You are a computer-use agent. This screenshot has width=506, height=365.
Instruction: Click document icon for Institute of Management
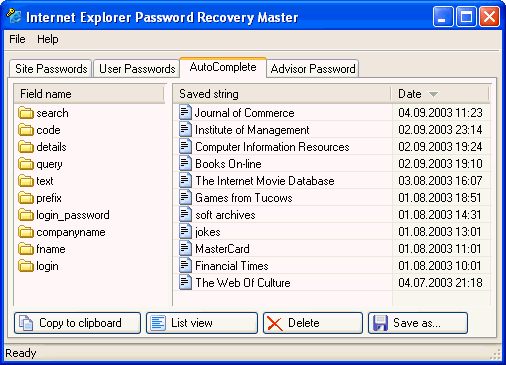tap(185, 129)
